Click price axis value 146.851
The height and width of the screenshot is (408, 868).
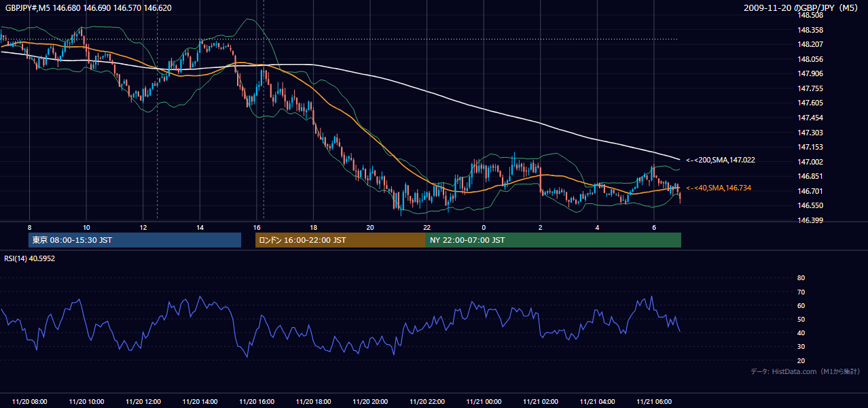point(810,176)
